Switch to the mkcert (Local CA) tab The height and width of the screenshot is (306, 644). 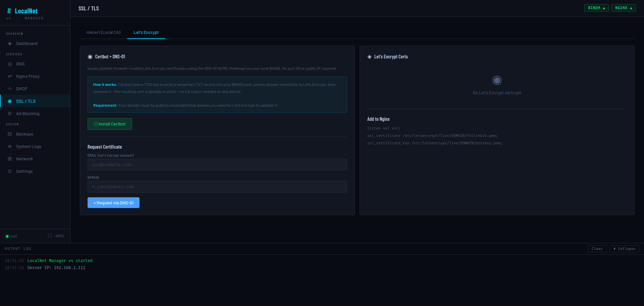(x=103, y=33)
